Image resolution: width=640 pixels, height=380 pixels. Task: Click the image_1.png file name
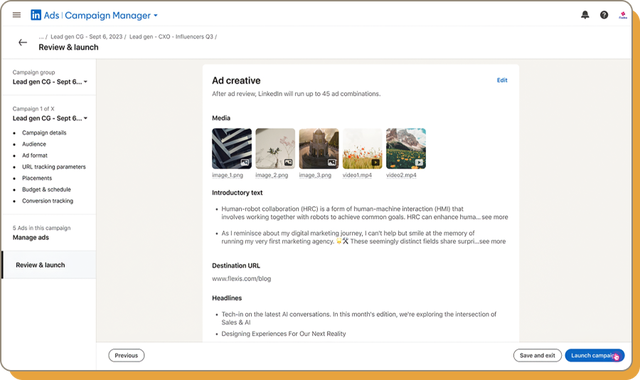click(x=227, y=175)
